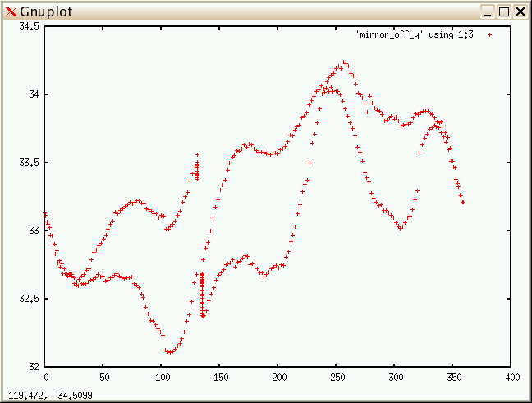Click the Gnuplot title bar text
532x403 pixels.
(x=43, y=11)
